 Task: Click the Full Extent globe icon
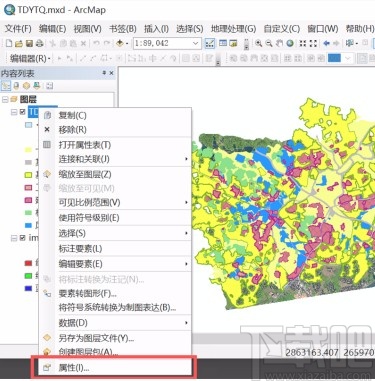pyautogui.click(x=290, y=43)
